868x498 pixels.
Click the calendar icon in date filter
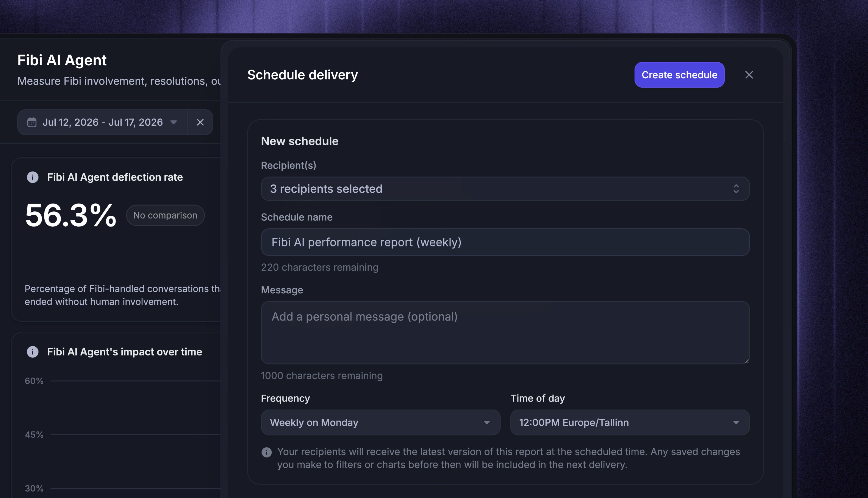(32, 122)
